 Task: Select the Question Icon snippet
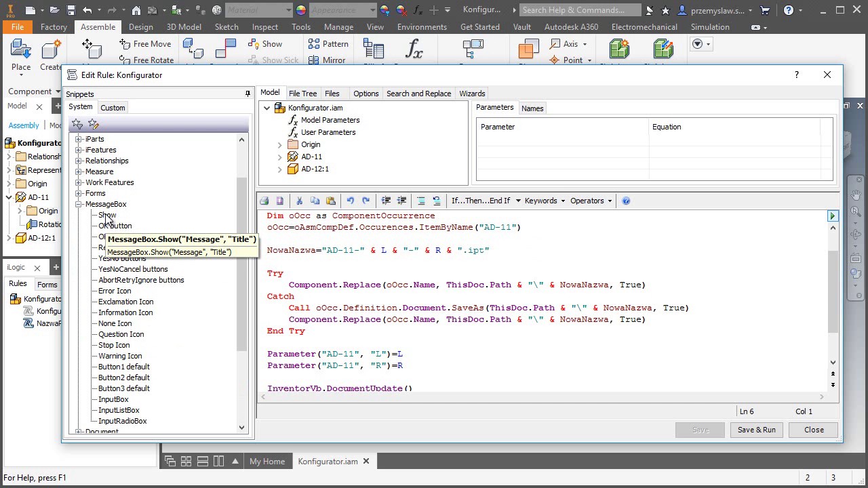(121, 334)
